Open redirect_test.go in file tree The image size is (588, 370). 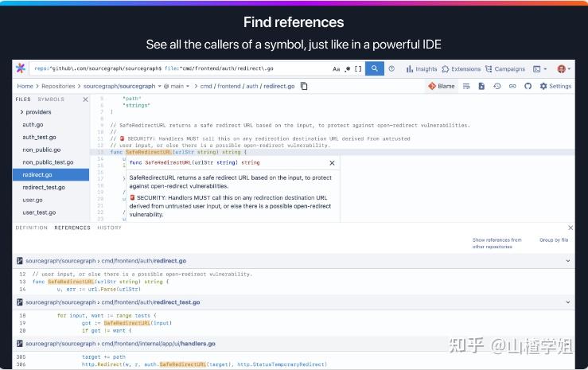[x=44, y=188]
